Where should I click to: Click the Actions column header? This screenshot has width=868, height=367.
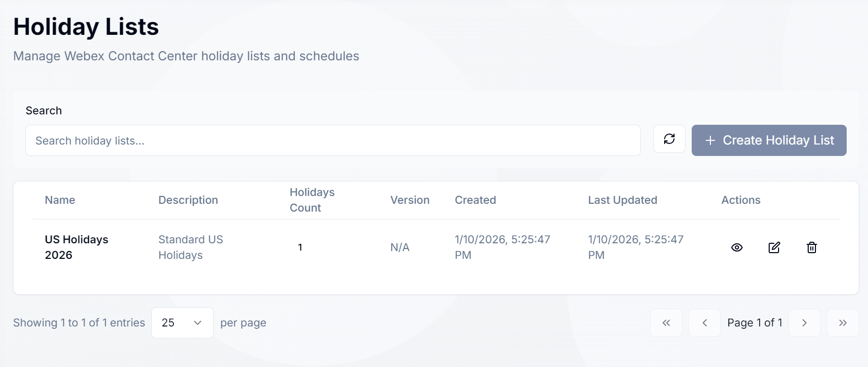pyautogui.click(x=741, y=200)
